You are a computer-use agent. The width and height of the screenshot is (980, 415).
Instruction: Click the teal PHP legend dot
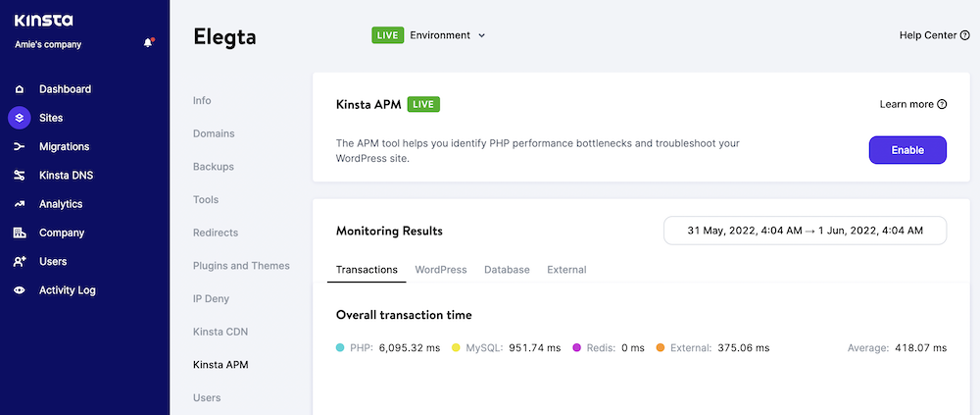340,347
